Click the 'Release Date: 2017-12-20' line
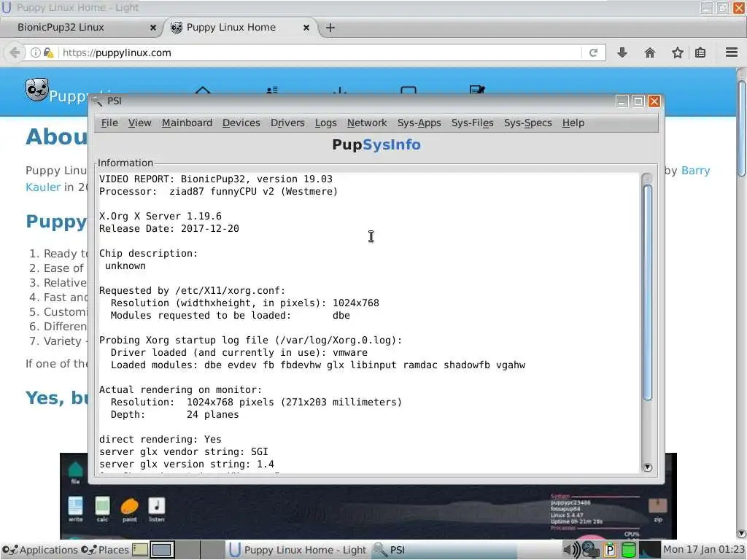The image size is (747, 560). point(169,228)
